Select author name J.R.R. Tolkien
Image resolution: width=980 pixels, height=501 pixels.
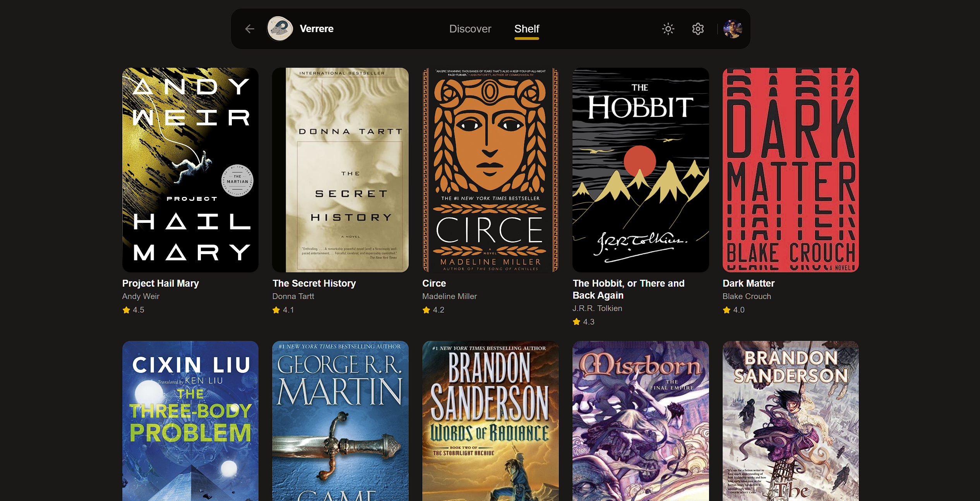(597, 308)
